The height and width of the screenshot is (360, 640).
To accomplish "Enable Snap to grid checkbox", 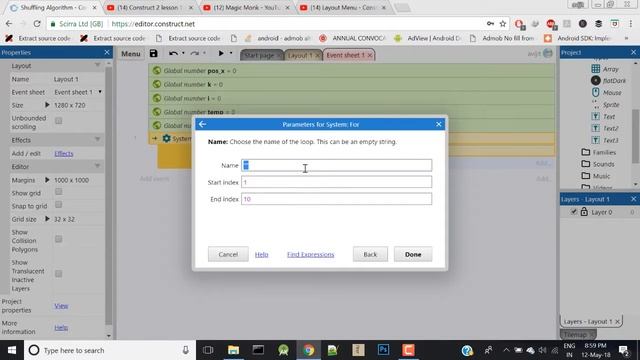I will click(58, 204).
